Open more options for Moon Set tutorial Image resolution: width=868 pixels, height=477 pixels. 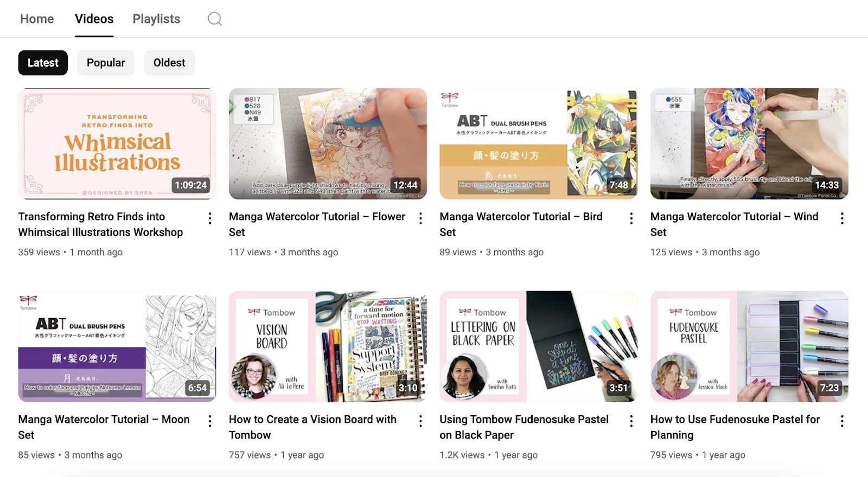(x=210, y=421)
